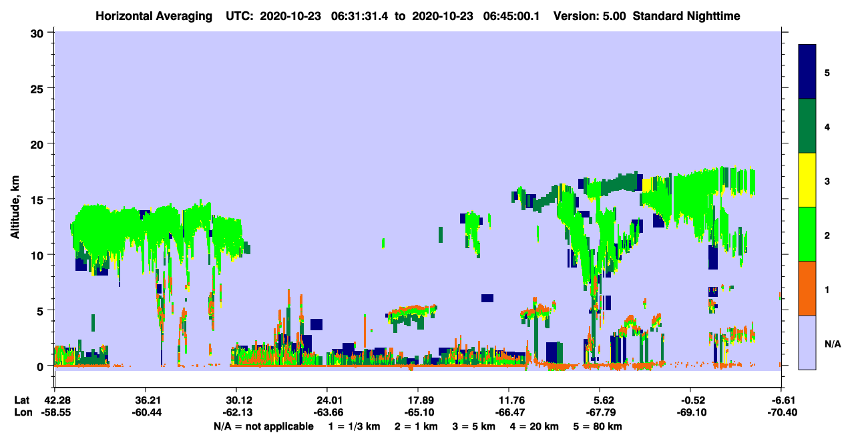868x445 pixels.
Task: Click the 'Lat' row label
Action: coord(22,400)
